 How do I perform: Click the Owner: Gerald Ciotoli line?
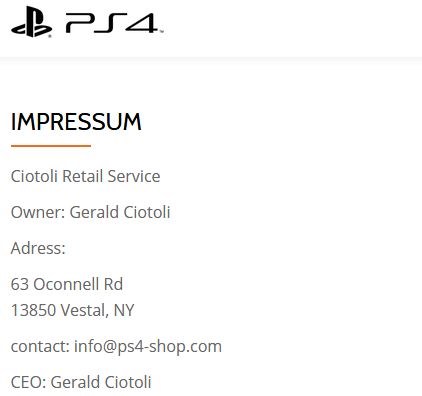pos(90,212)
